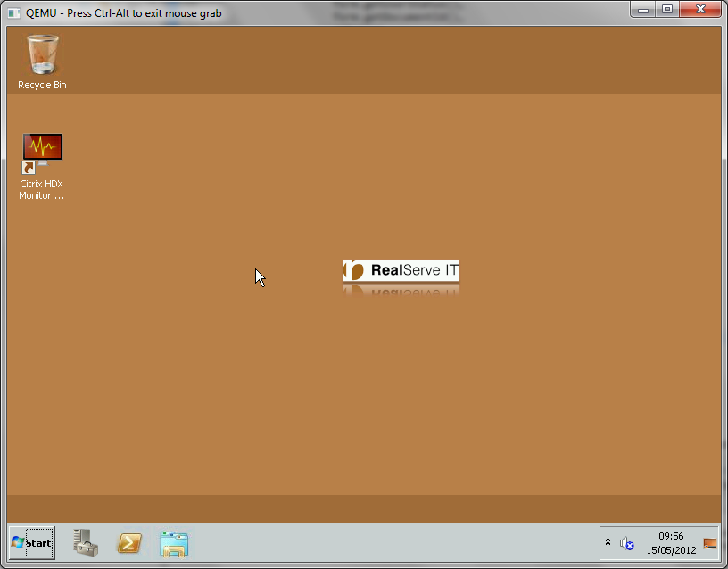The height and width of the screenshot is (569, 728).
Task: Minimize the QEMU window
Action: (643, 10)
